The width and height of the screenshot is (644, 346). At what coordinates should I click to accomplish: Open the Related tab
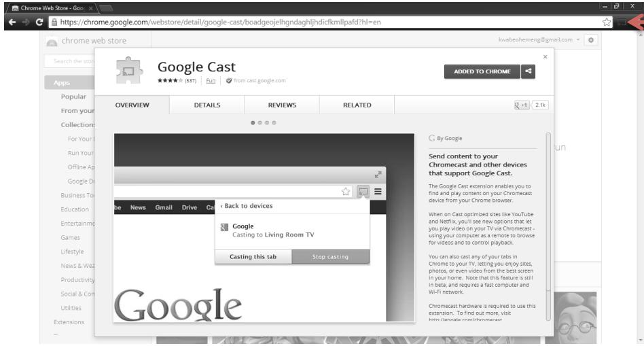[357, 105]
